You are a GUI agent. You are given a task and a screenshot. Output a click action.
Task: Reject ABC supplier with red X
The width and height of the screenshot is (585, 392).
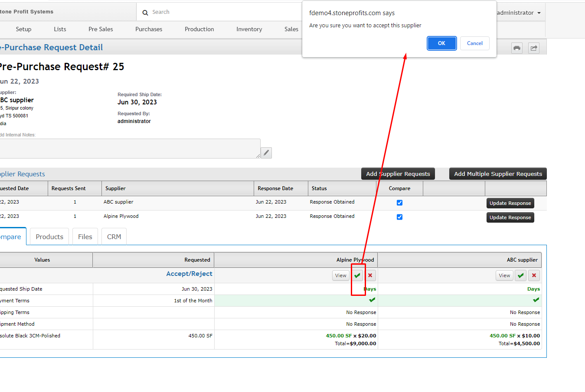(534, 275)
